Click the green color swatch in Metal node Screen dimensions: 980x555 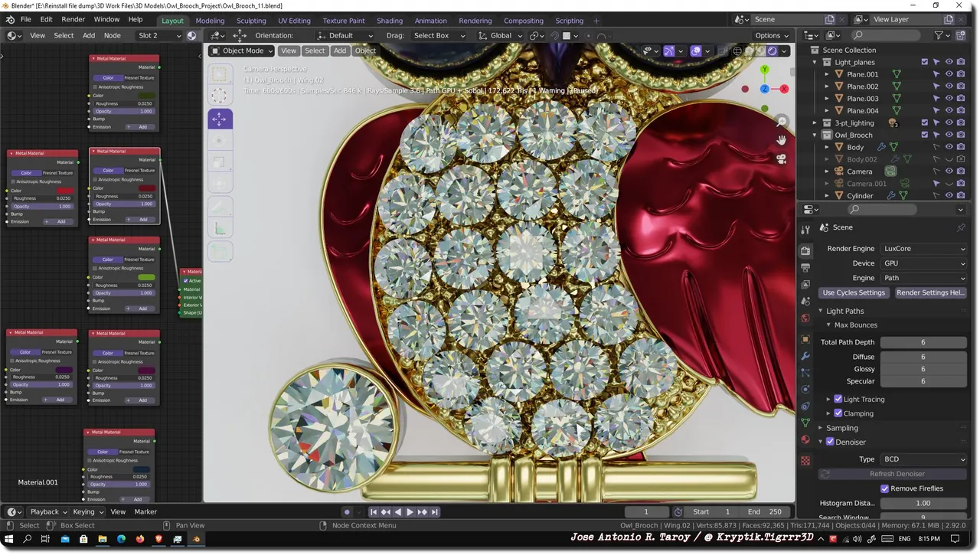[145, 277]
